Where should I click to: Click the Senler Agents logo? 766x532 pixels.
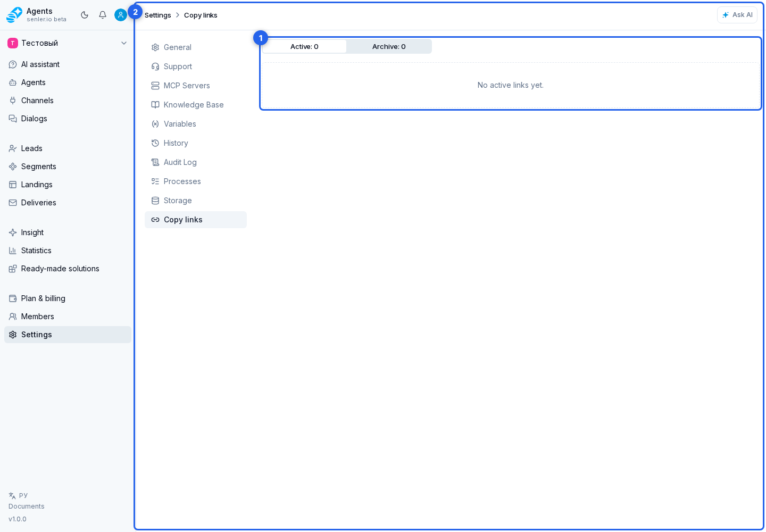pyautogui.click(x=14, y=15)
